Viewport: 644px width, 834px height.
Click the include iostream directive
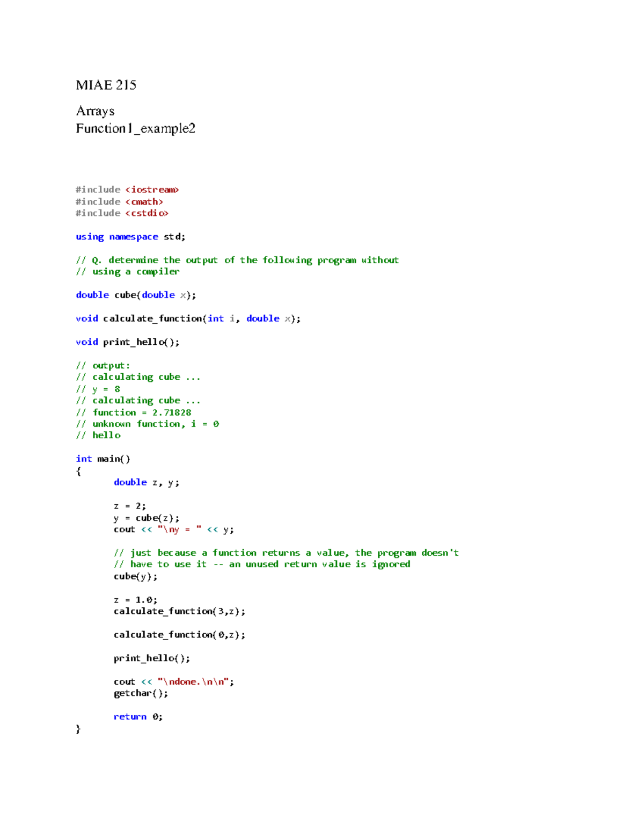tap(127, 190)
